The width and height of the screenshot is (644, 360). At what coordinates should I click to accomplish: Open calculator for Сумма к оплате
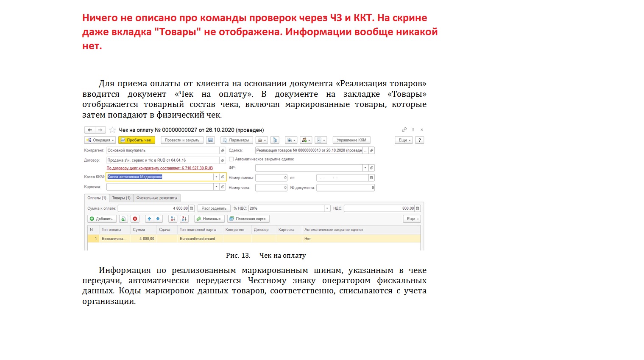[192, 208]
